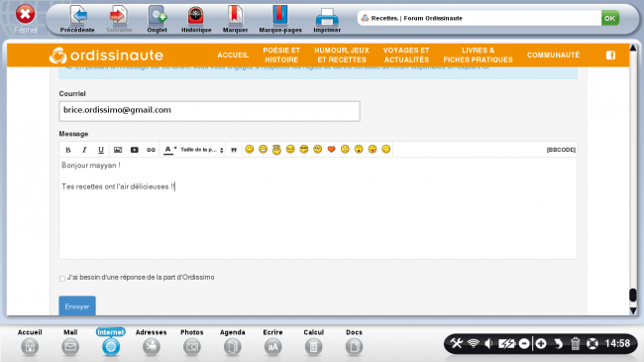
Task: Expand the text color picker arrow
Action: tap(175, 148)
